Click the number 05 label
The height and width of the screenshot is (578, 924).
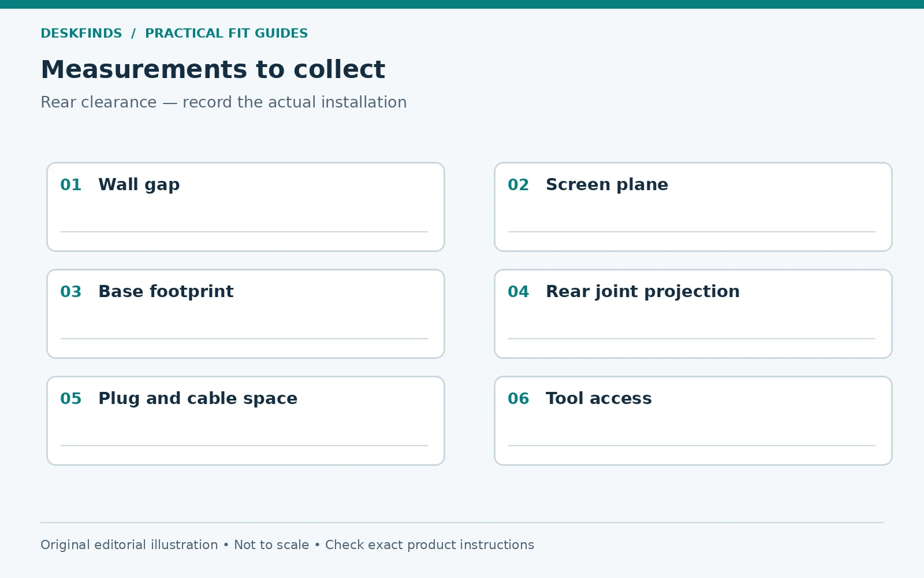coord(71,399)
